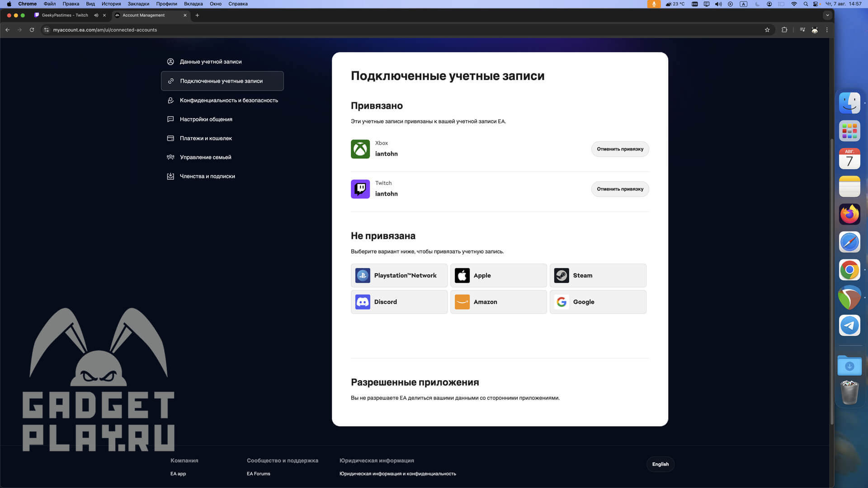
Task: Open the Файл menu
Action: (50, 4)
